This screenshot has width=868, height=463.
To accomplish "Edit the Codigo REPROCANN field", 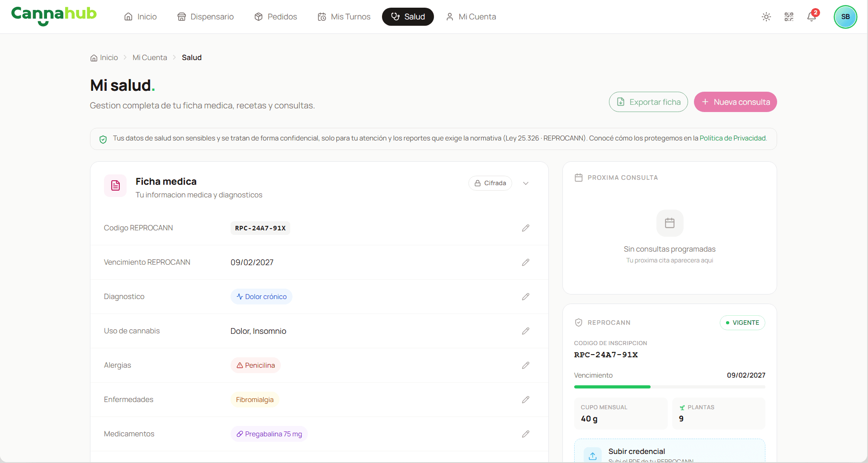I will tap(526, 228).
